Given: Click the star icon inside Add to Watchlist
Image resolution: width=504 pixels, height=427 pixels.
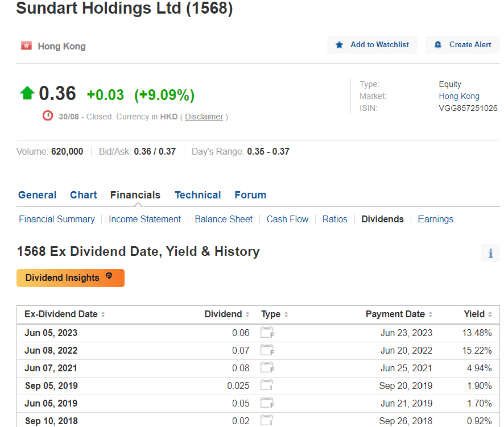Looking at the screenshot, I should click(x=340, y=44).
